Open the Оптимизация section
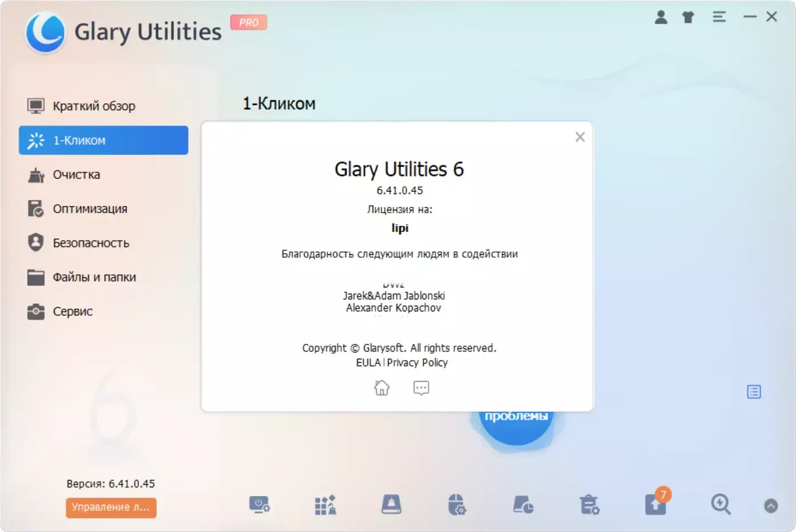Screen dimensions: 796x532 pos(103,209)
